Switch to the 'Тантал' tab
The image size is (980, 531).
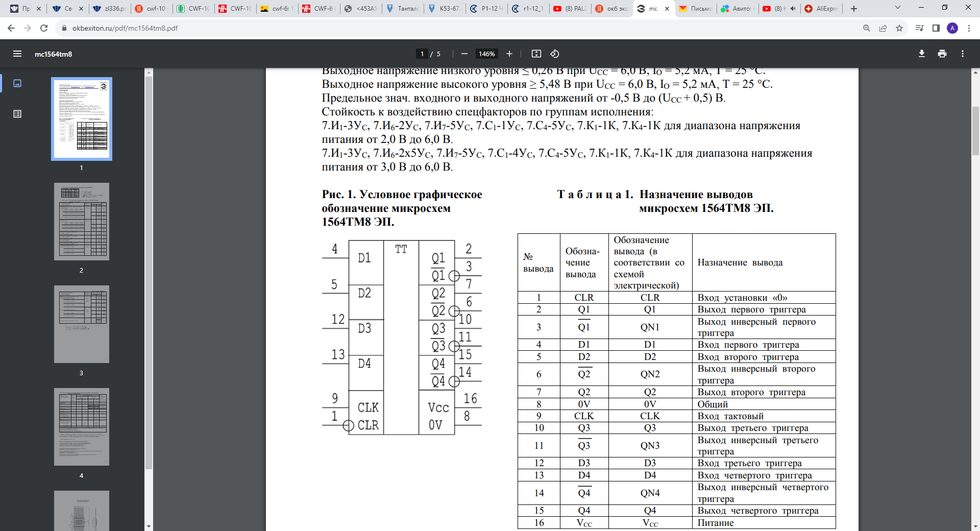[x=403, y=9]
